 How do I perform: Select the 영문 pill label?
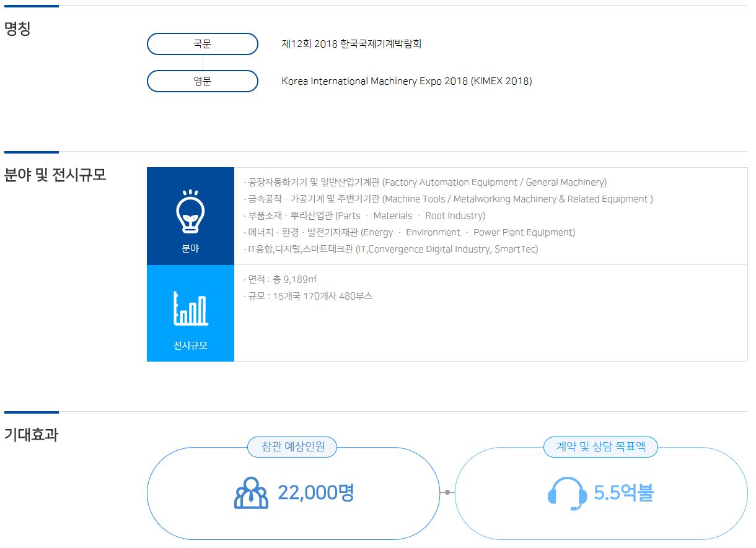coord(203,81)
